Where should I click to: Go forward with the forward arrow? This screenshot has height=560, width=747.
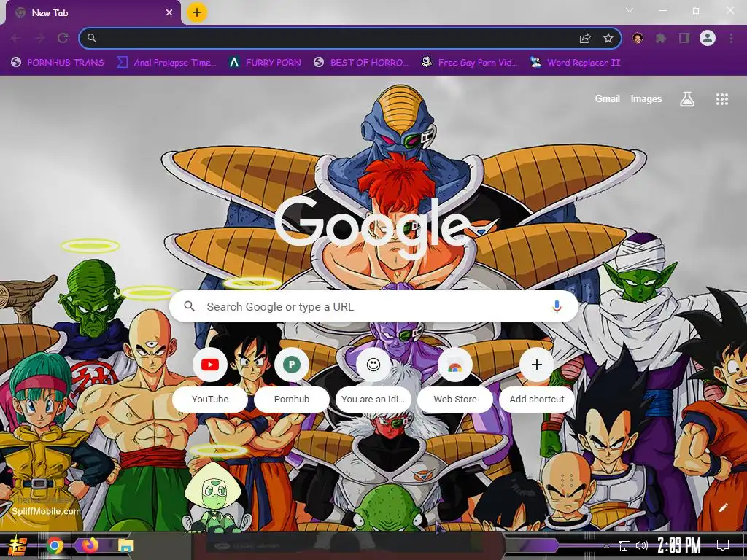coord(39,38)
